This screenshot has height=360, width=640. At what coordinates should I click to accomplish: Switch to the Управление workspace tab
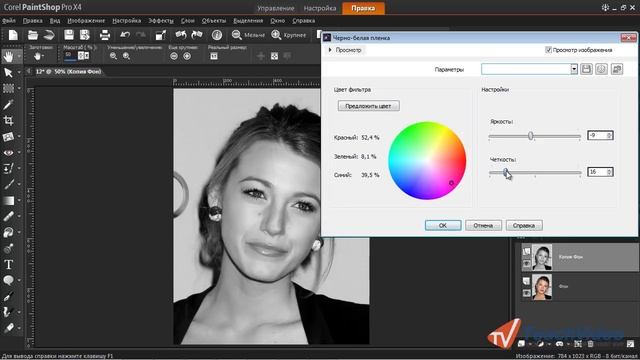(x=276, y=8)
